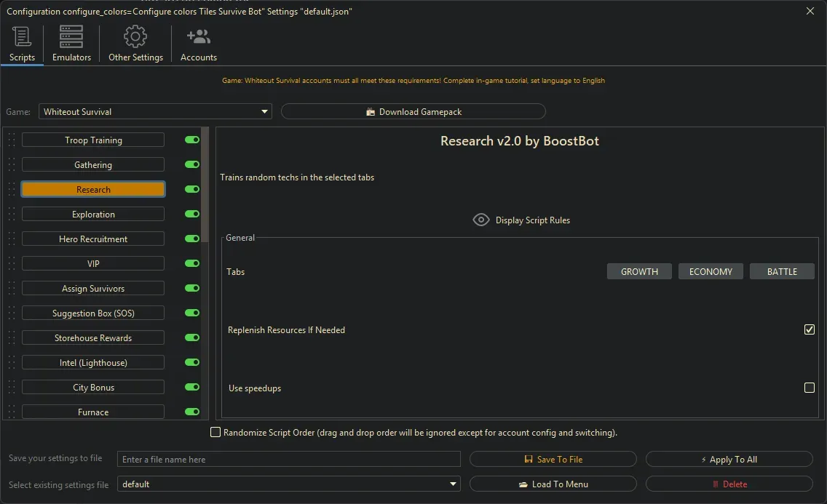The width and height of the screenshot is (827, 504).
Task: Click the Download Gamepack button
Action: (413, 112)
